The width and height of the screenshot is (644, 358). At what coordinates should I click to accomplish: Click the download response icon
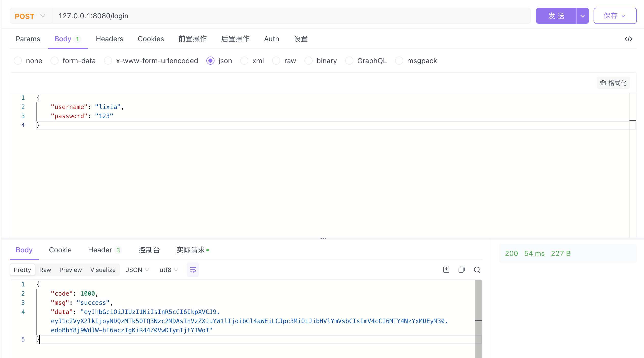(446, 270)
